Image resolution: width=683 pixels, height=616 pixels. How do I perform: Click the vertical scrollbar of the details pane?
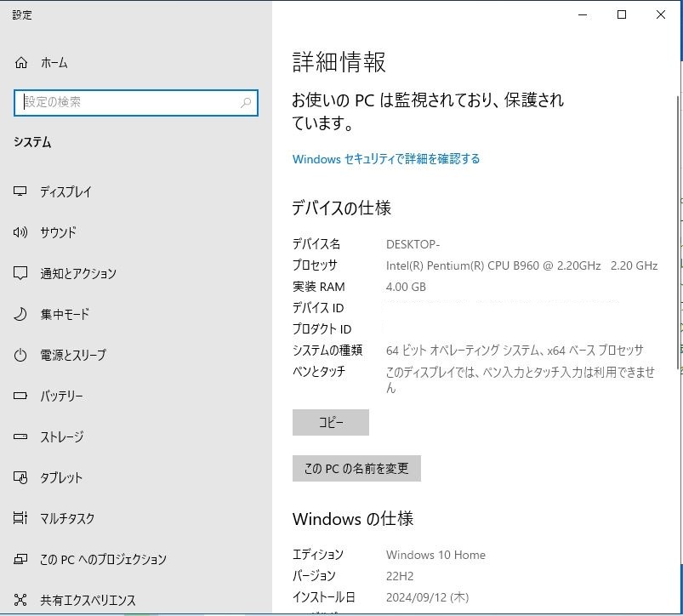pyautogui.click(x=679, y=231)
